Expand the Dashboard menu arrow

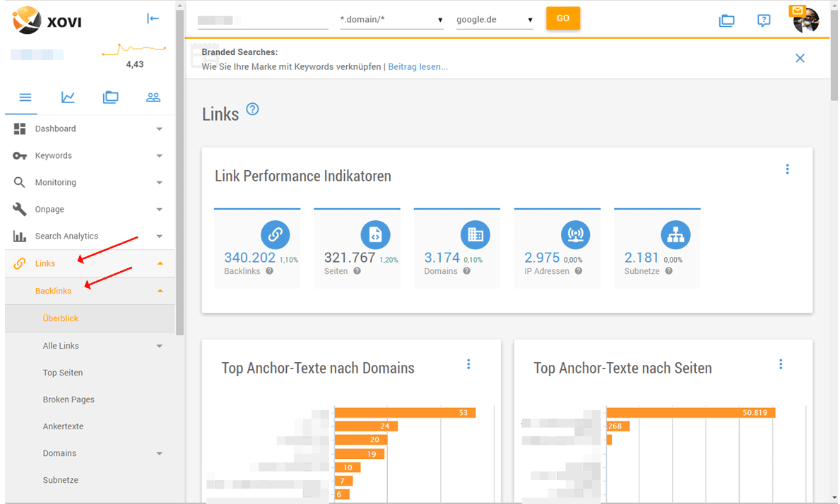pyautogui.click(x=159, y=129)
